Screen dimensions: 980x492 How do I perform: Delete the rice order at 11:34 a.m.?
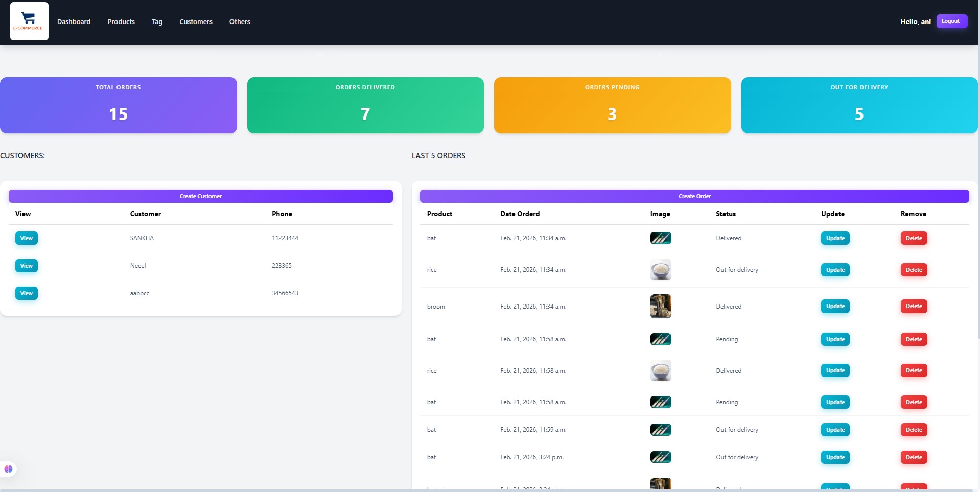click(x=914, y=270)
